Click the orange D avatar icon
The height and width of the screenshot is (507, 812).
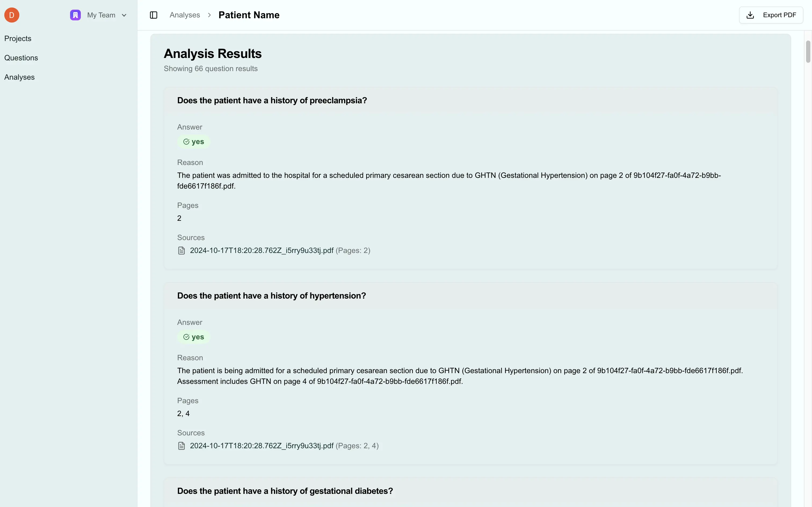pyautogui.click(x=11, y=15)
